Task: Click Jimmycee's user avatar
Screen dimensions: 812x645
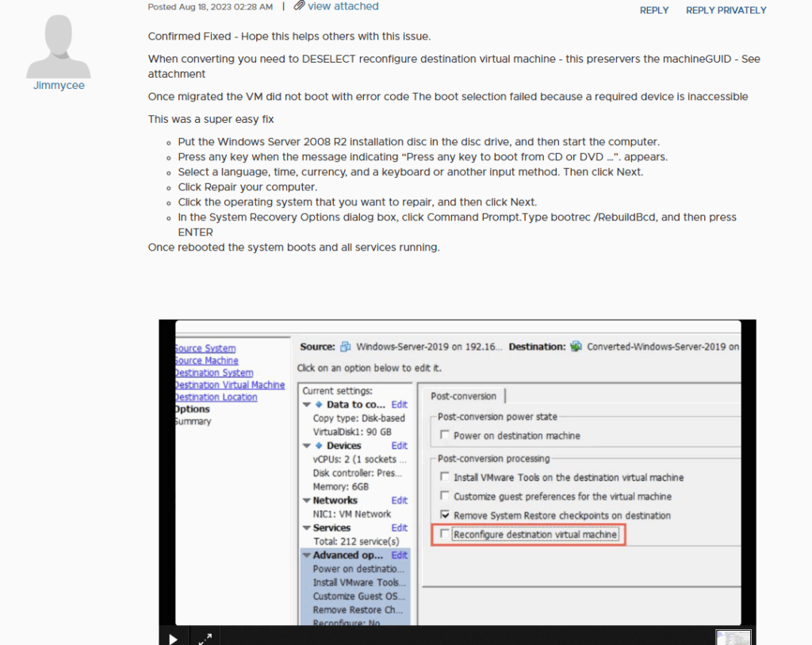Action: click(x=59, y=46)
